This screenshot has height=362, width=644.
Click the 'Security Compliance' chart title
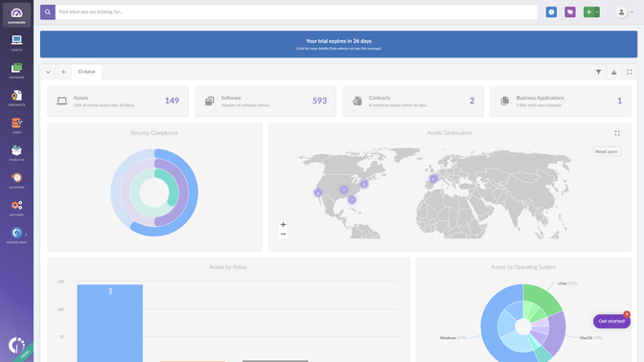click(154, 133)
